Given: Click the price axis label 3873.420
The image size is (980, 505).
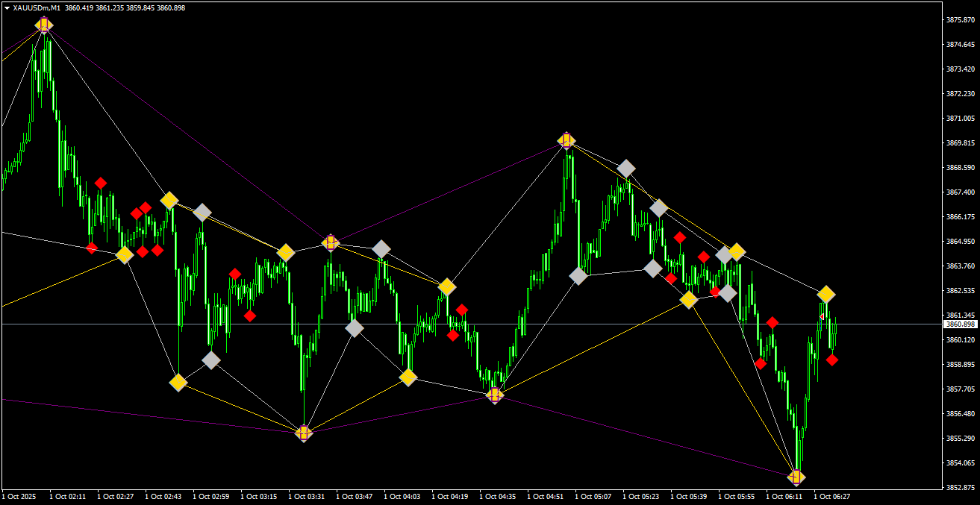Looking at the screenshot, I should pos(961,69).
